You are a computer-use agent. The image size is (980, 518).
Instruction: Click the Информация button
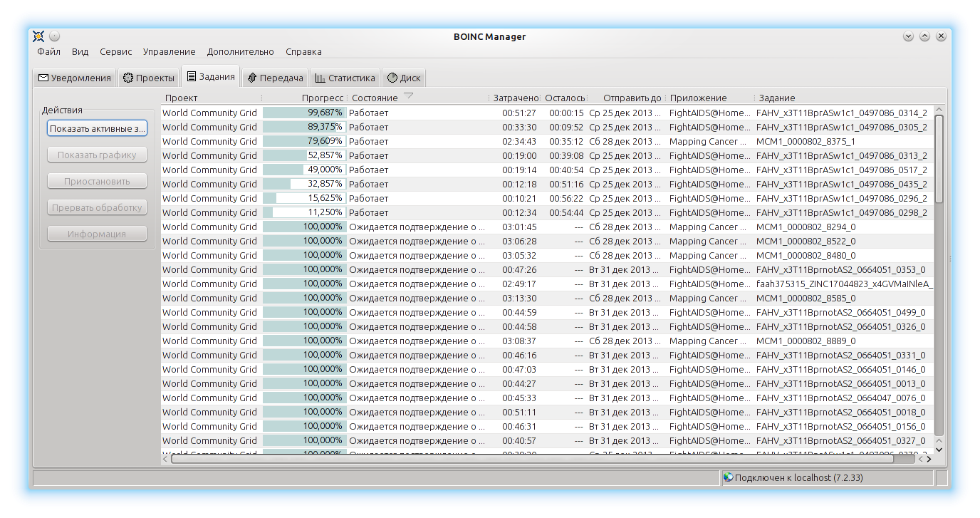tap(97, 234)
